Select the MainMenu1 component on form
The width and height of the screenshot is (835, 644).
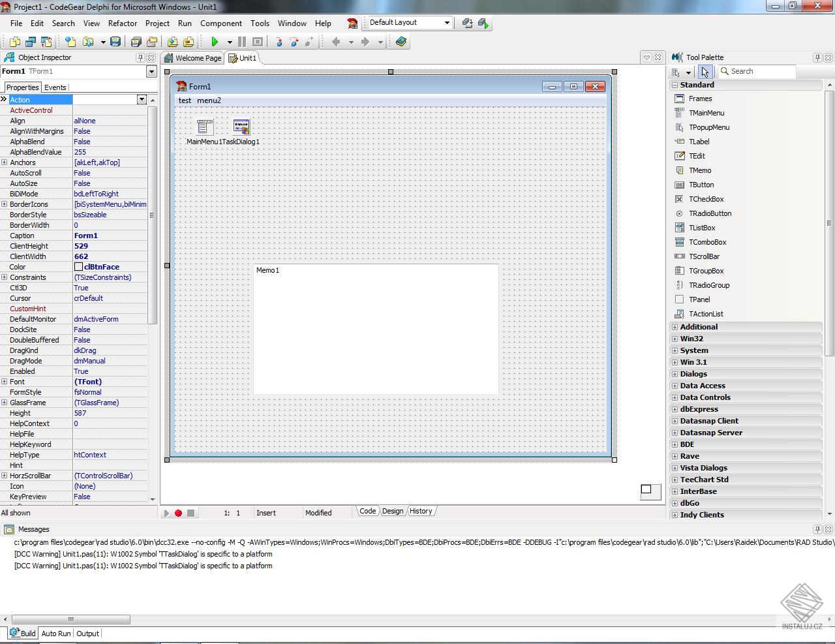click(205, 127)
